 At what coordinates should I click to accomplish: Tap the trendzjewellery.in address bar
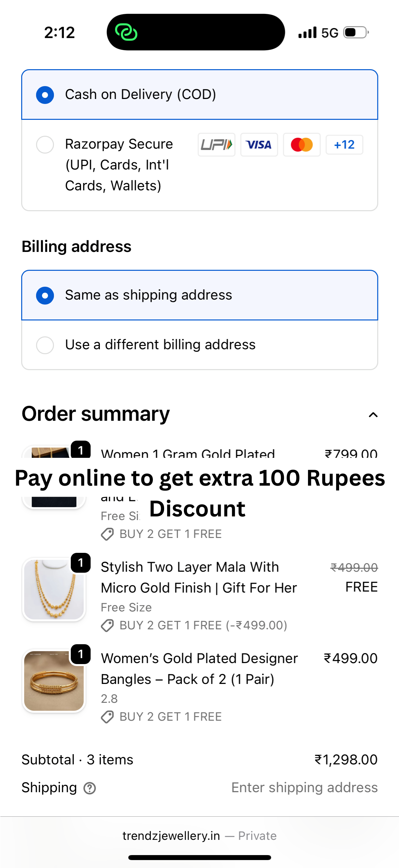(199, 836)
